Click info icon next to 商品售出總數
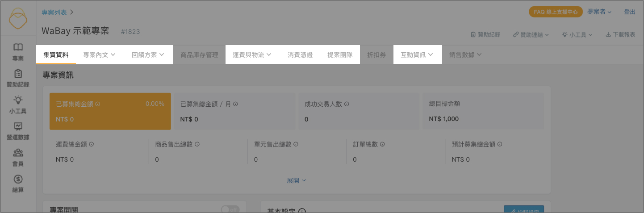Image resolution: width=644 pixels, height=213 pixels. [x=197, y=144]
